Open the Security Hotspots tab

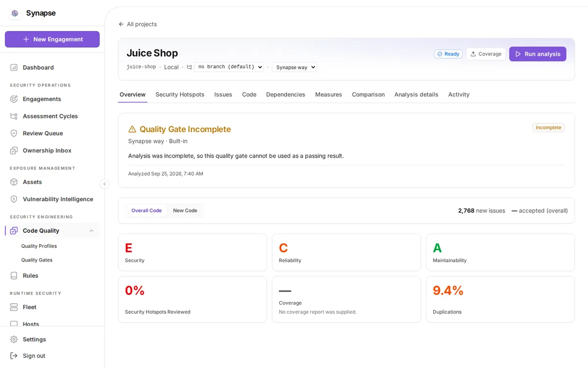180,94
